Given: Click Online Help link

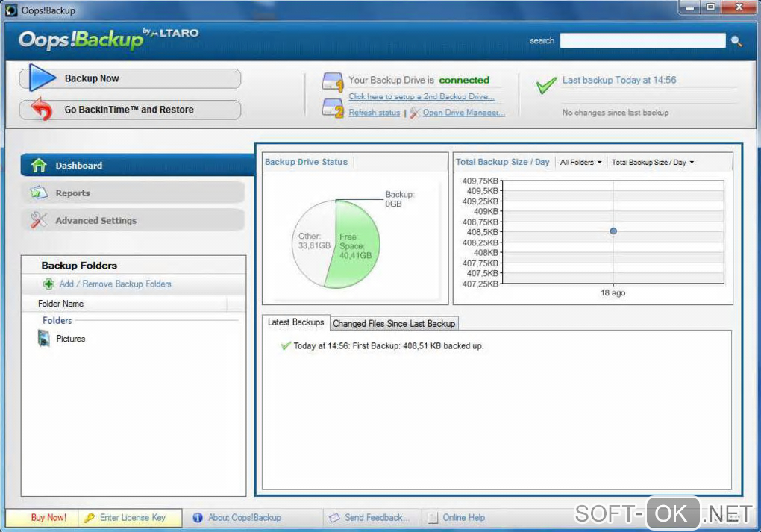Looking at the screenshot, I should (x=463, y=517).
